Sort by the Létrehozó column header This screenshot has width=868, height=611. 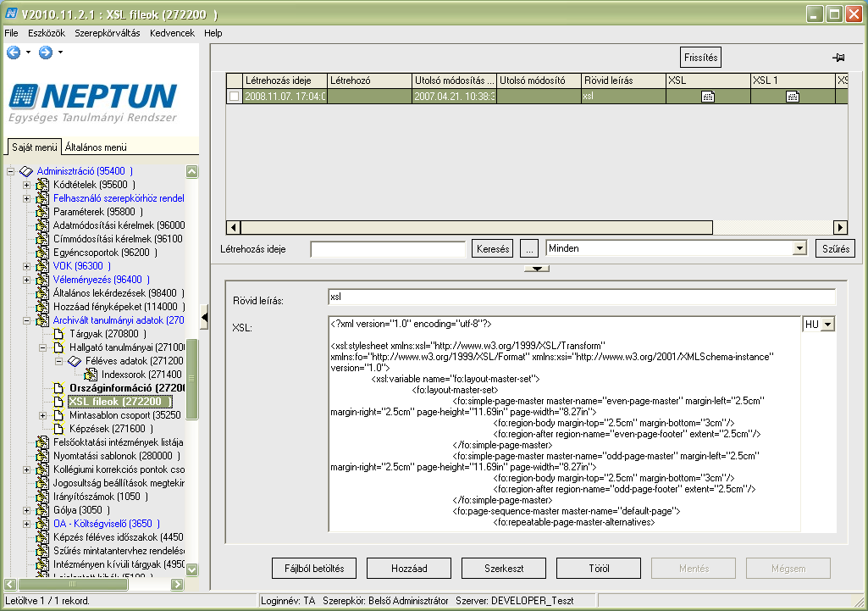pyautogui.click(x=369, y=81)
